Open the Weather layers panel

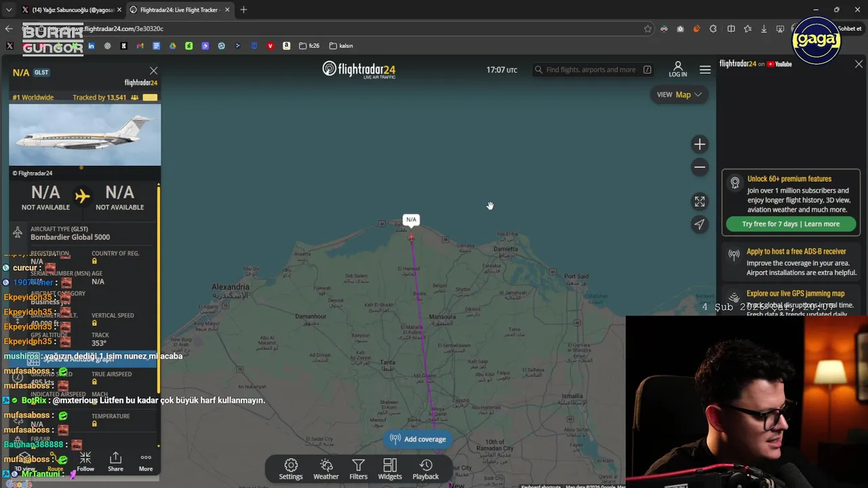click(x=325, y=469)
